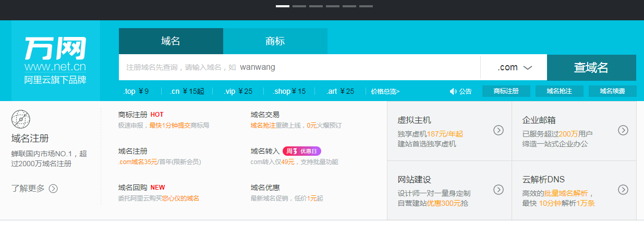Open the 企业邮箱 card title
Screen dimensions: 644x249
coord(539,120)
